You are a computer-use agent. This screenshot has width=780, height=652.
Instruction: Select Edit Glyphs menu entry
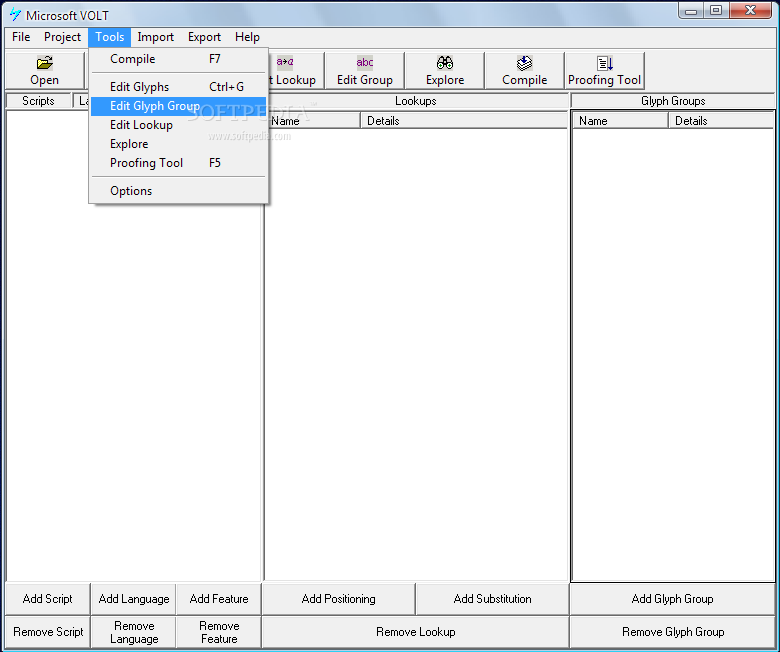178,87
